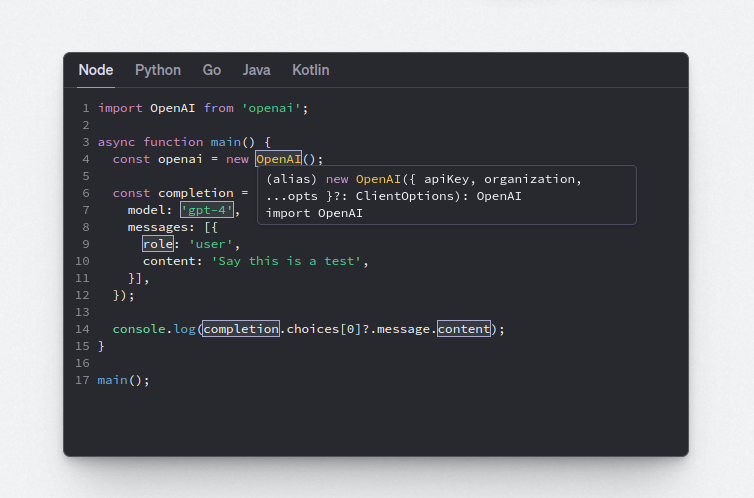
Task: Show the Kotlin code sample
Action: 311,70
